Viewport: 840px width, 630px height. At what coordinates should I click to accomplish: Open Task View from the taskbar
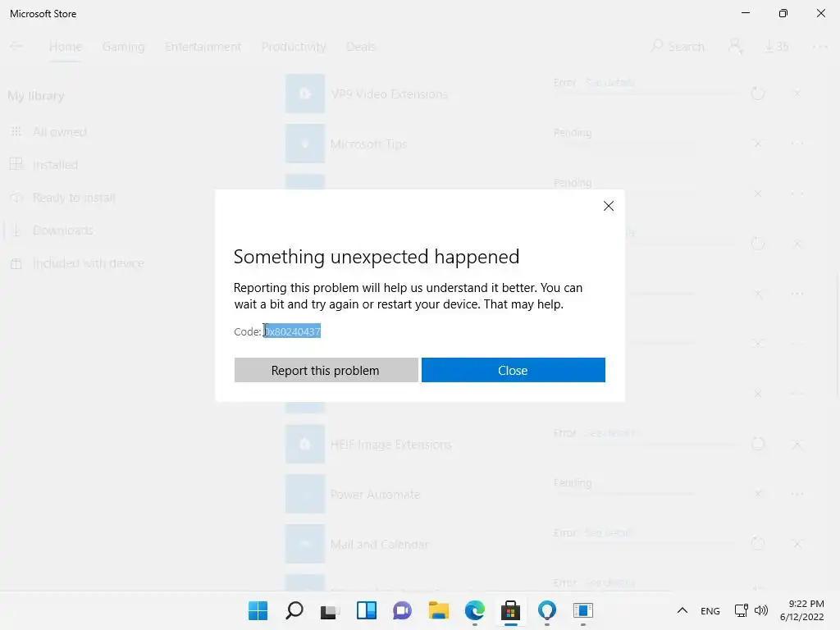point(330,610)
